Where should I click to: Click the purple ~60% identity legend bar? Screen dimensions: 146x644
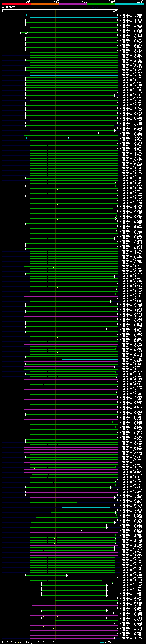coord(73,4)
